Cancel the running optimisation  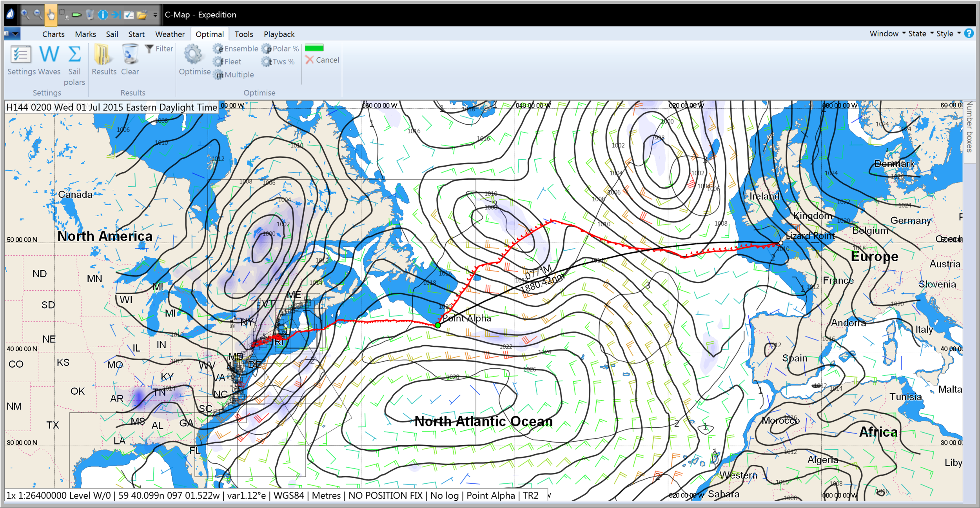point(322,60)
